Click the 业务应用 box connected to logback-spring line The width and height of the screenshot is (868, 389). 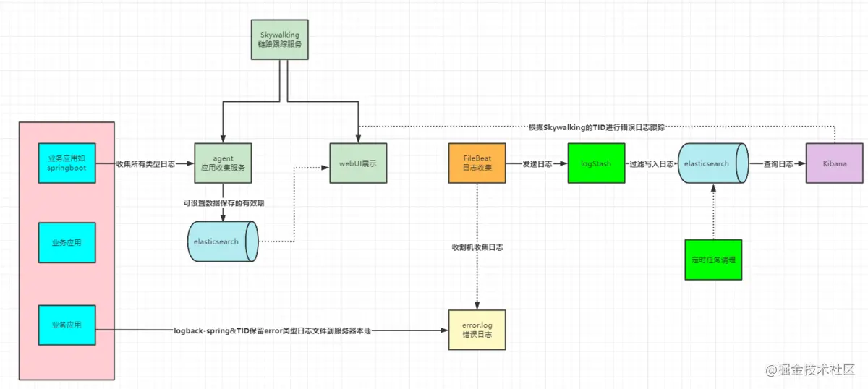click(x=67, y=326)
